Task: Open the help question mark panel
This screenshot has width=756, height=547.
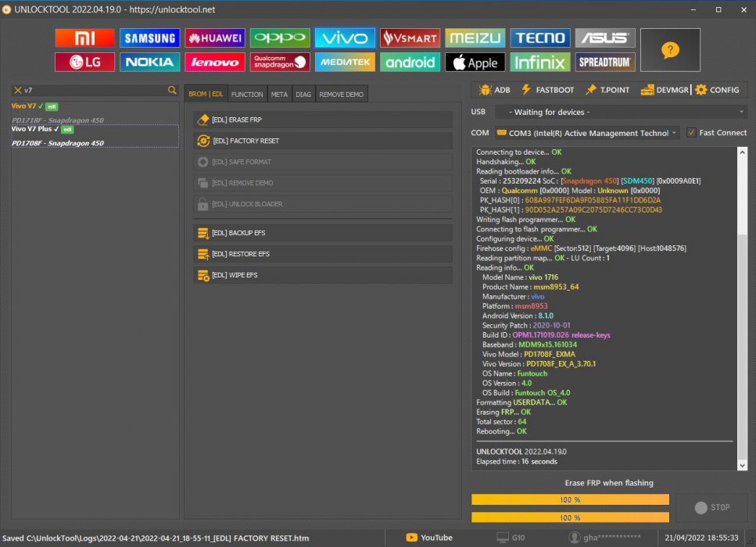Action: 670,50
